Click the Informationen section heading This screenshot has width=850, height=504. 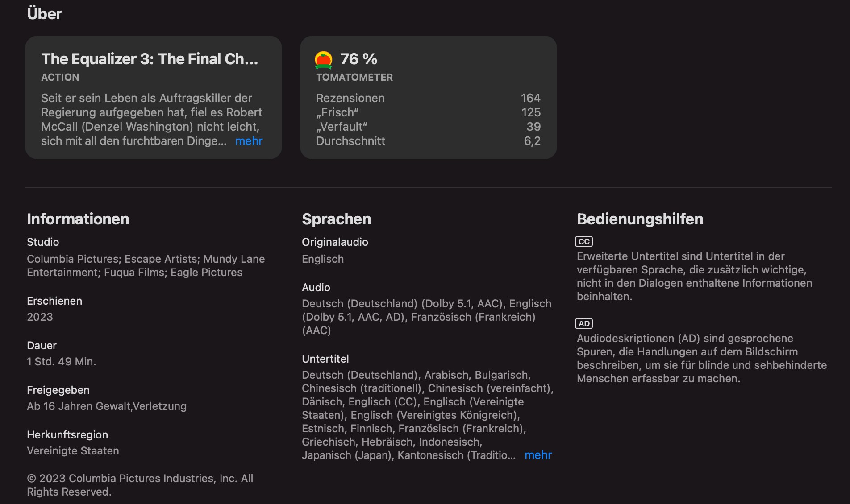[78, 219]
